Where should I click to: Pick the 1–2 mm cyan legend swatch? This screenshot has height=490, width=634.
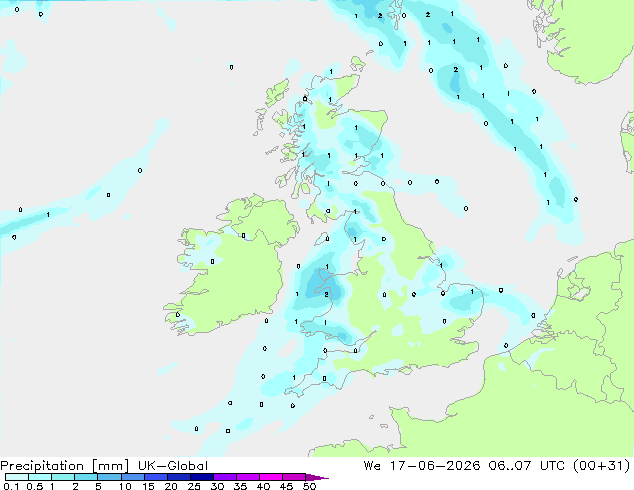63,477
